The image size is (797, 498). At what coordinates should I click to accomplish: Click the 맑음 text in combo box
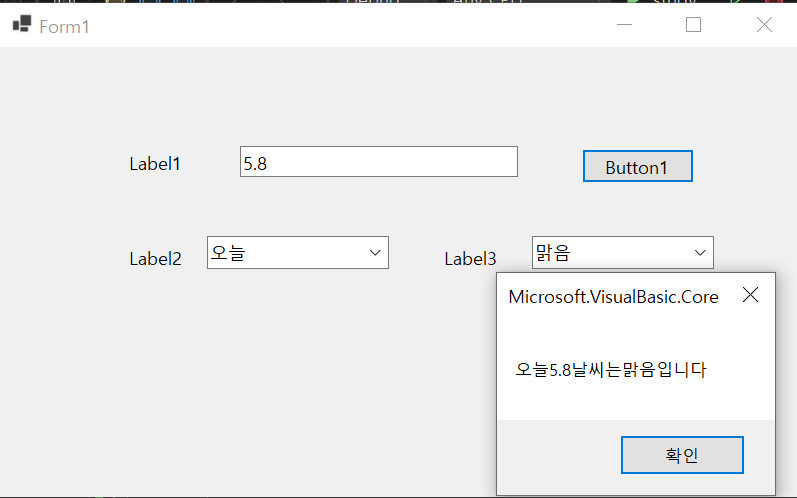554,253
